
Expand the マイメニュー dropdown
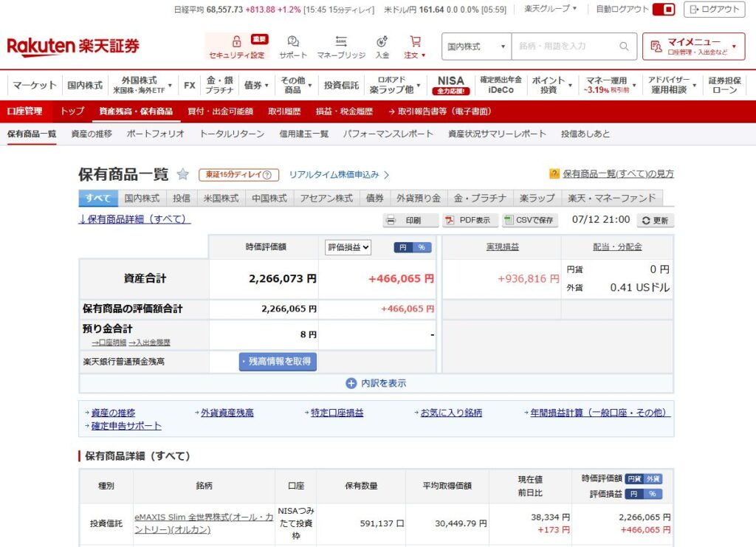693,47
